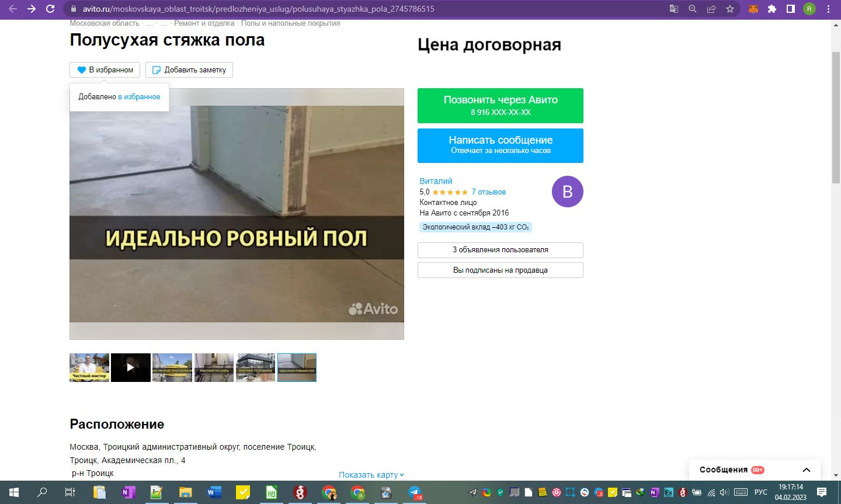Click Написать сообщение button
841x504 pixels.
[501, 145]
